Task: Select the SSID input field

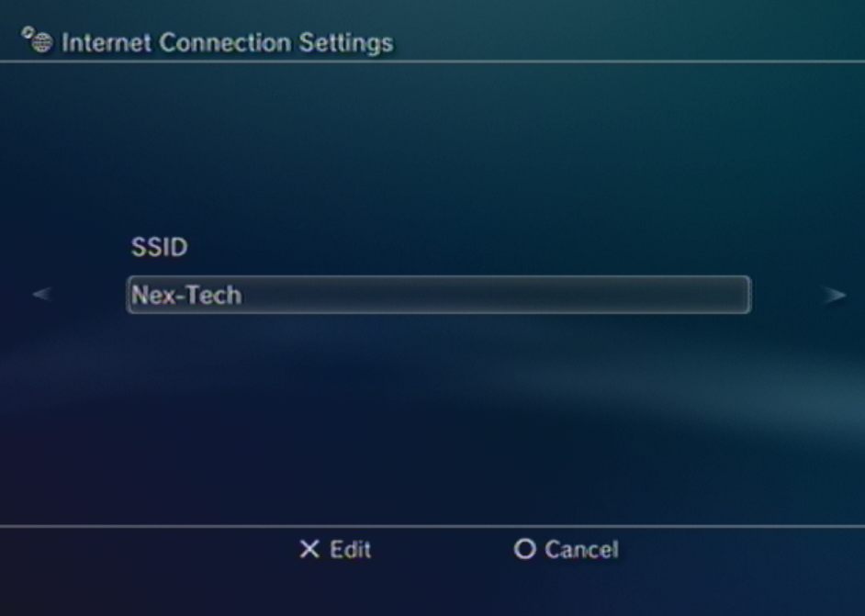Action: coord(439,295)
